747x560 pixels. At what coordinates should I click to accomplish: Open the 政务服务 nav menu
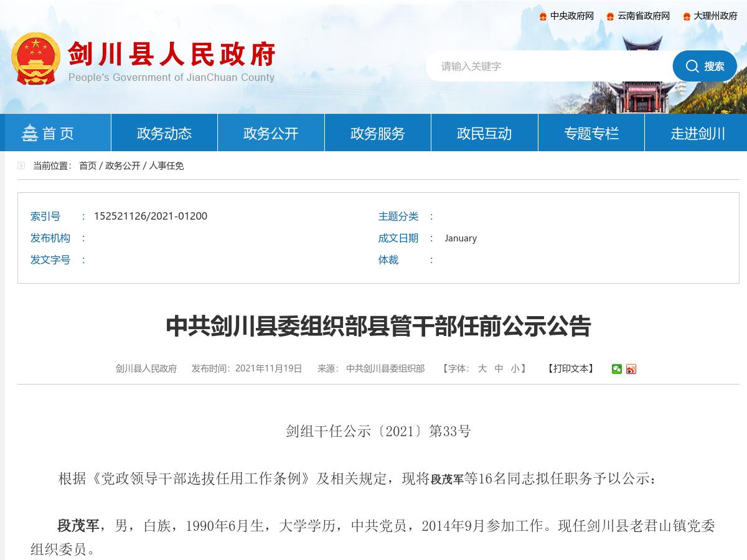pos(378,133)
